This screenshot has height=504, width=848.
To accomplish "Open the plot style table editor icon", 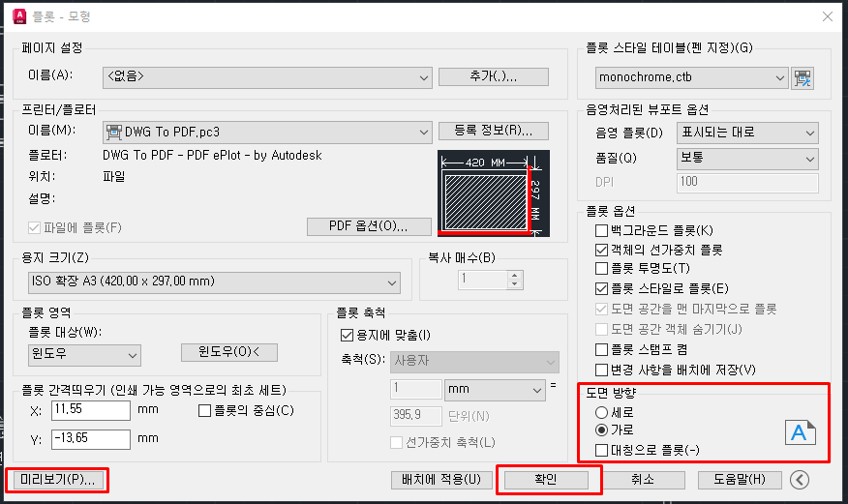I will [x=803, y=78].
